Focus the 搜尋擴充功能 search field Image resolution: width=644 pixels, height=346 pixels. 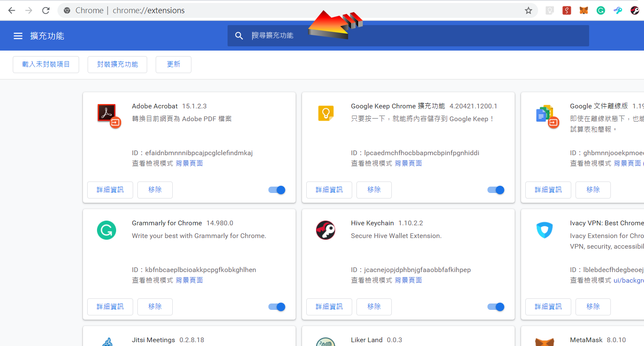point(408,36)
